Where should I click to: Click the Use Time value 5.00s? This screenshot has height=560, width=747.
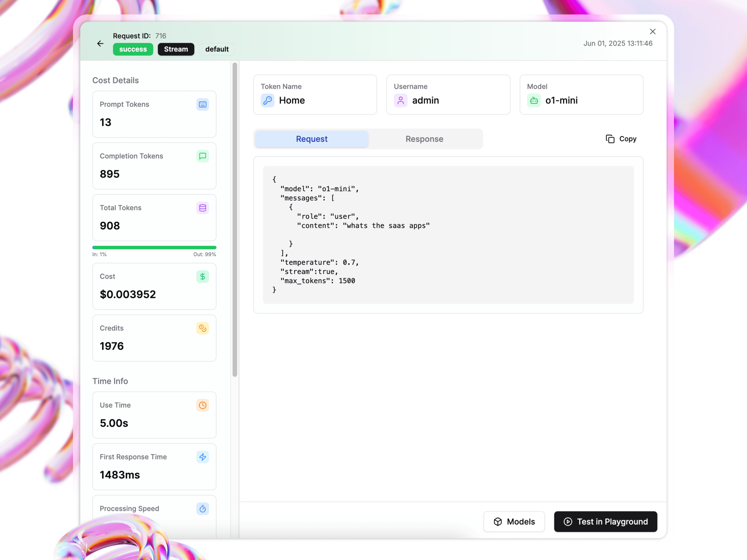tap(114, 423)
